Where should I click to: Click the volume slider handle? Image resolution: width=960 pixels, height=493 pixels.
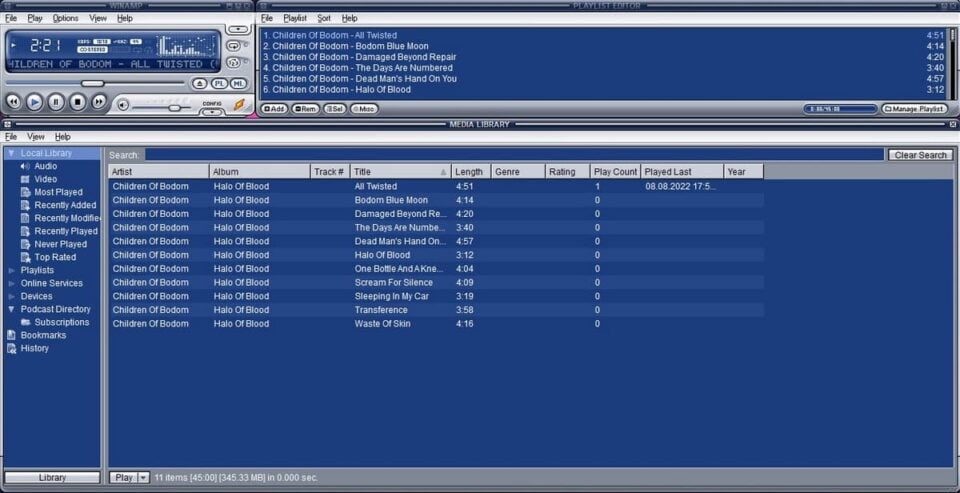(174, 108)
